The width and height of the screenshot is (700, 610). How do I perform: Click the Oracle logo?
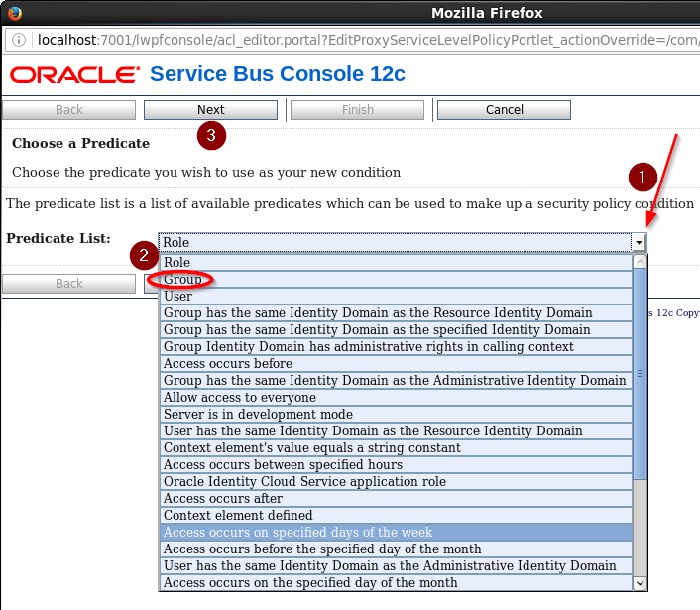click(x=75, y=76)
